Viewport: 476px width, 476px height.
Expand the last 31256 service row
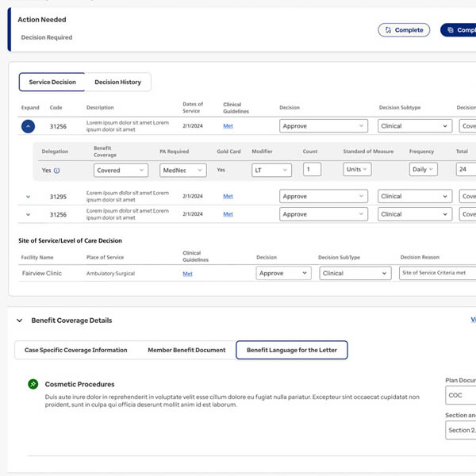(x=28, y=214)
